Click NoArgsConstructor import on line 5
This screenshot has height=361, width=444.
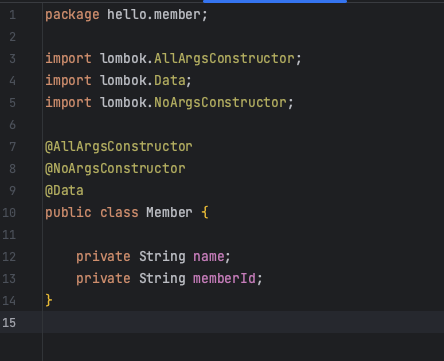(x=220, y=103)
